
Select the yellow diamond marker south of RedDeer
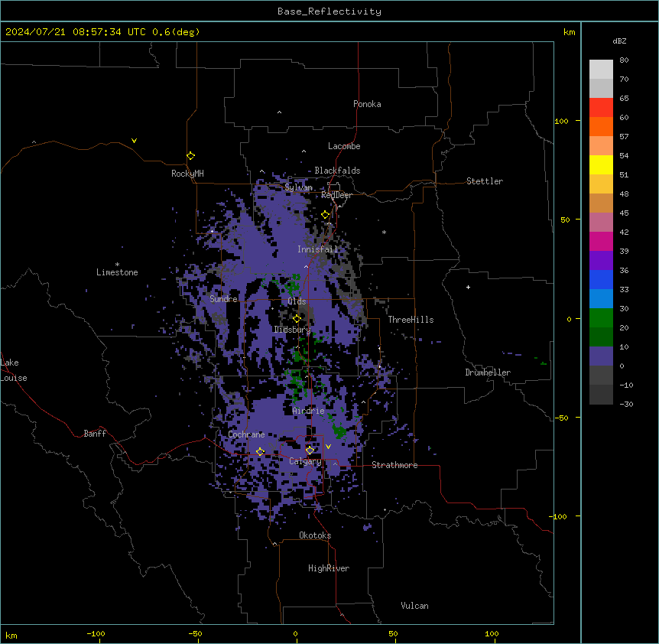(x=326, y=215)
